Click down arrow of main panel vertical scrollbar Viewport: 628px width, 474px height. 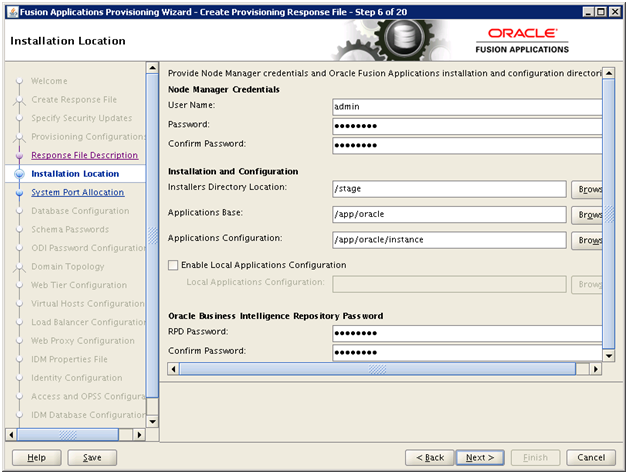[x=609, y=355]
